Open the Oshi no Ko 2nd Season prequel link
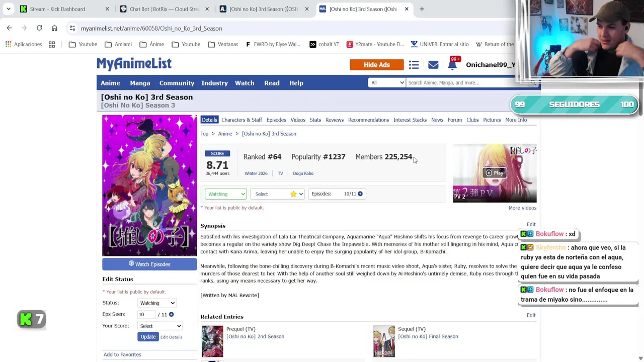Image resolution: width=644 pixels, height=362 pixels. 255,336
